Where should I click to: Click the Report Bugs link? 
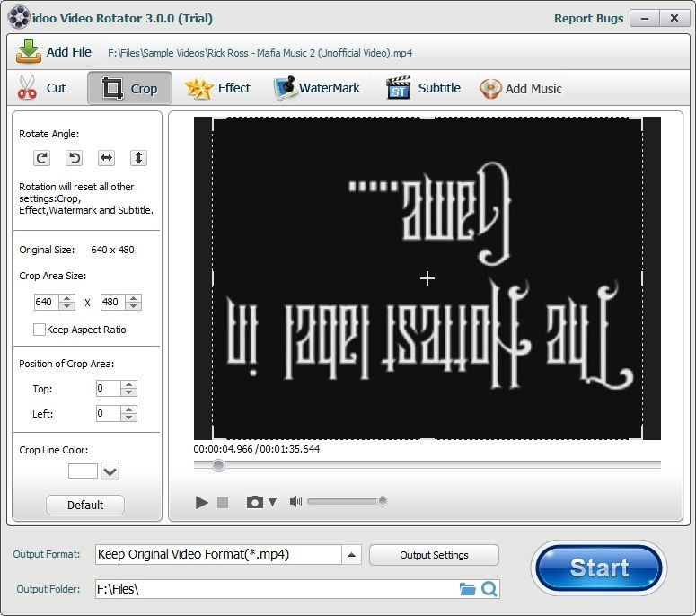588,19
